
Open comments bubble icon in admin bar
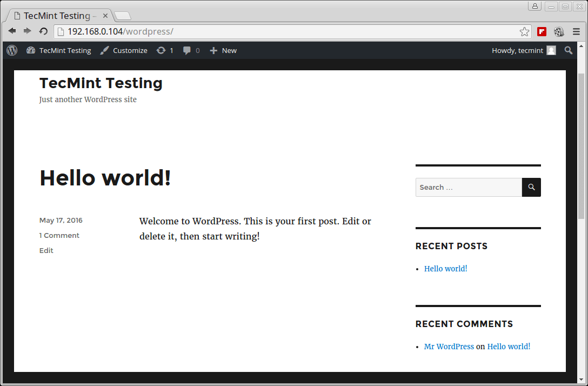[187, 51]
